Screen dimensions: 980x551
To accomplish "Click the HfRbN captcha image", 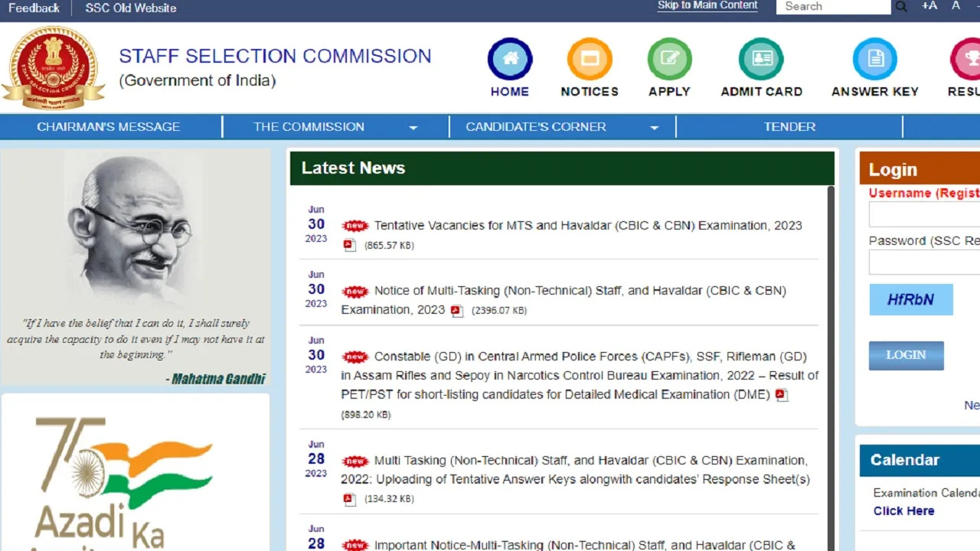I will pyautogui.click(x=911, y=300).
